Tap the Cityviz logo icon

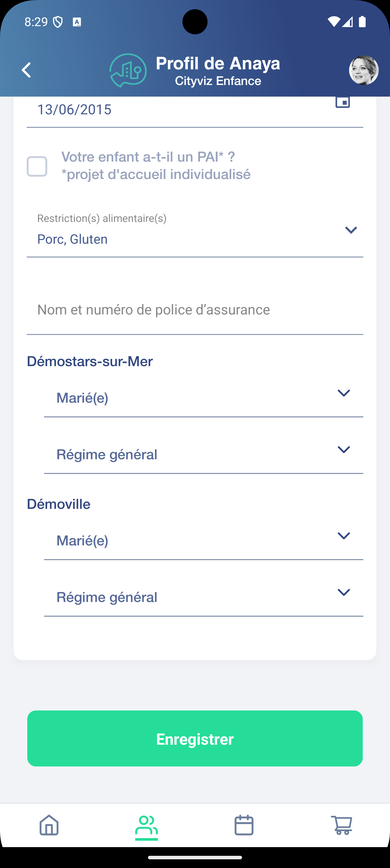(128, 70)
